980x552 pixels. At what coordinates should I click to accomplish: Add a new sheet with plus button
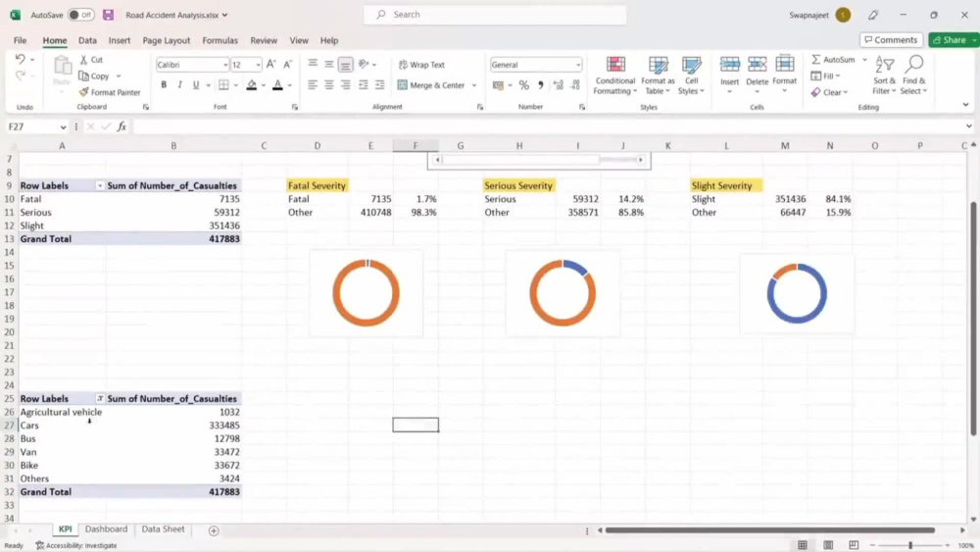[214, 530]
